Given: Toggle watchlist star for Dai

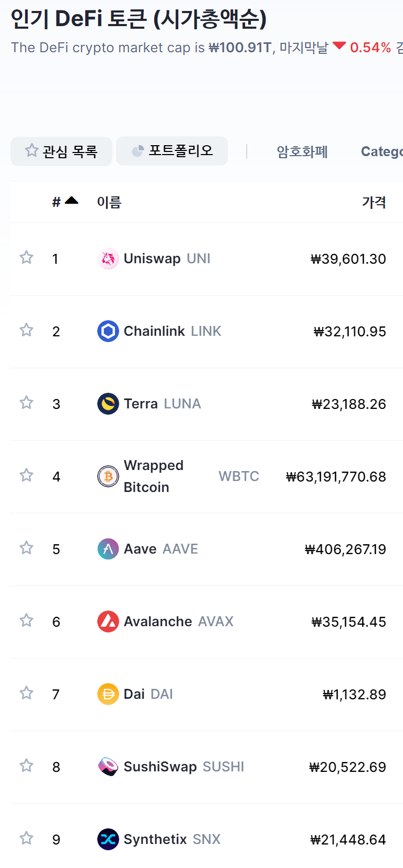Looking at the screenshot, I should (x=27, y=693).
